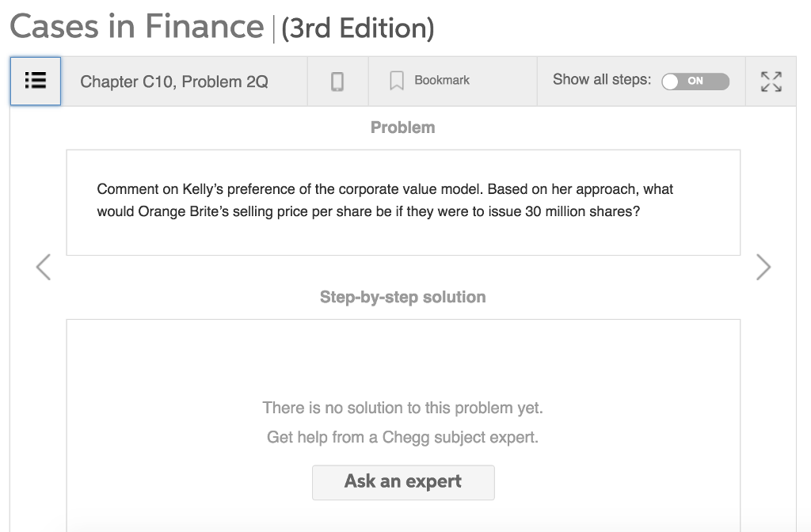Open the table of contents icon
This screenshot has height=532, width=811.
[x=35, y=81]
